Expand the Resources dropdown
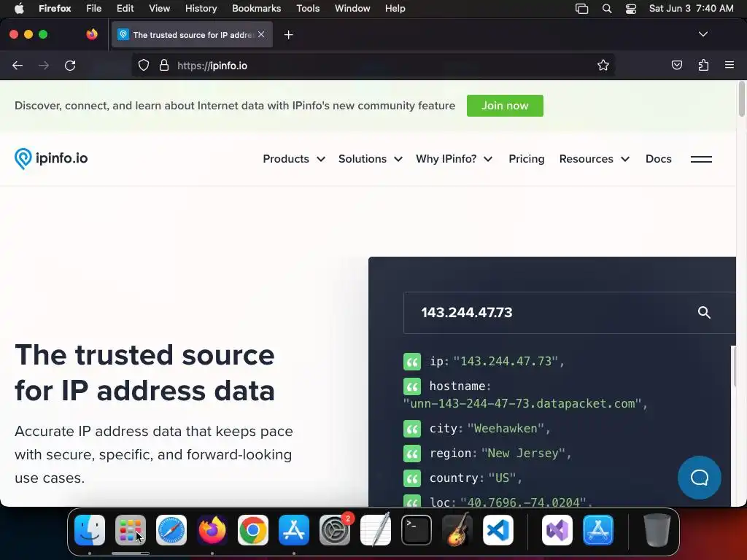Image resolution: width=747 pixels, height=560 pixels. 594,159
